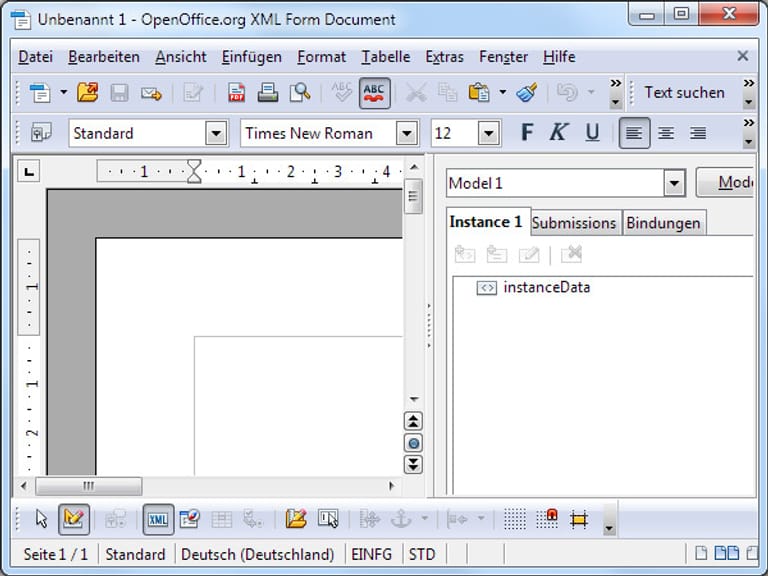Image resolution: width=768 pixels, height=576 pixels.
Task: Run the spelling and grammar check icon
Action: point(342,92)
